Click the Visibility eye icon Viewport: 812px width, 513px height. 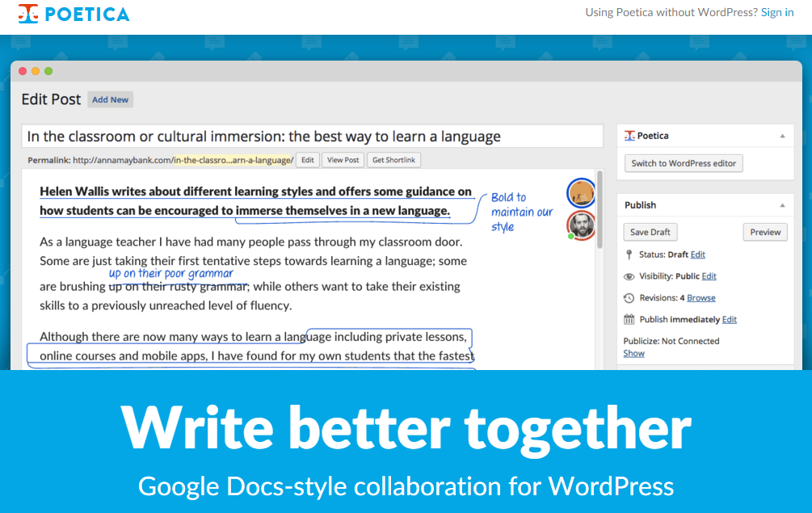point(629,276)
